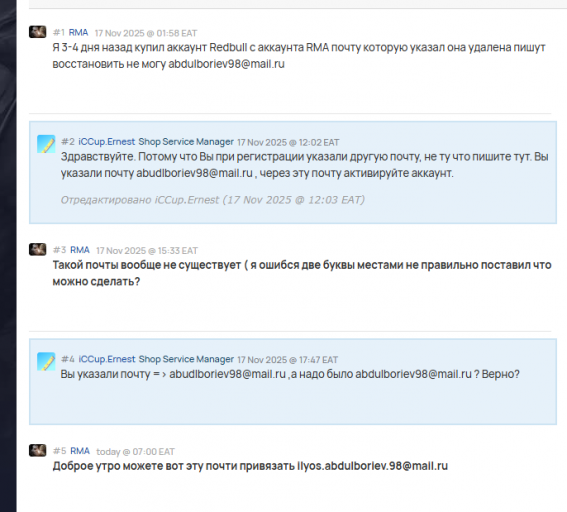Click the #1 post number anchor
Screen dimensions: 567x512
click(59, 33)
